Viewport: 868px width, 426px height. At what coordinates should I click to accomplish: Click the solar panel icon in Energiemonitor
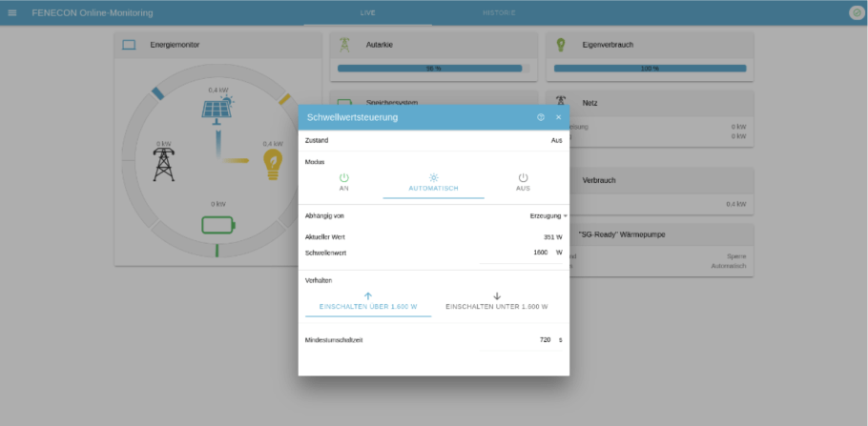[x=218, y=107]
